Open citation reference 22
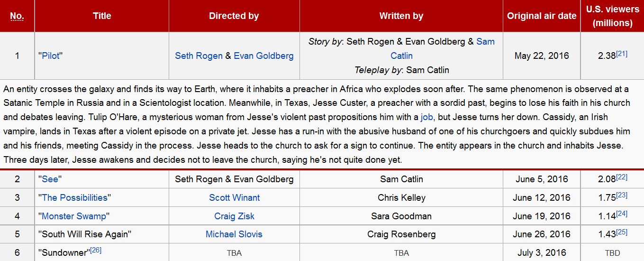This screenshot has width=644, height=261. [x=622, y=177]
